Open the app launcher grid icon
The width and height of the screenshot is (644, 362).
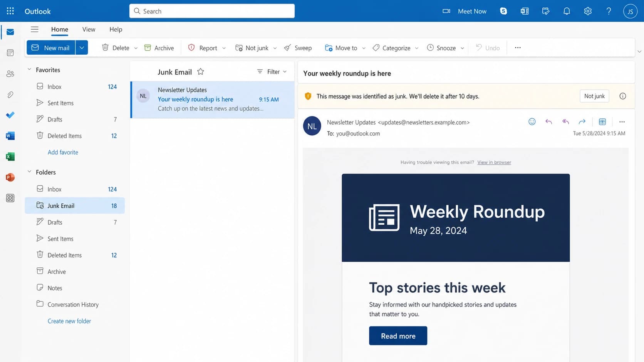click(x=10, y=11)
